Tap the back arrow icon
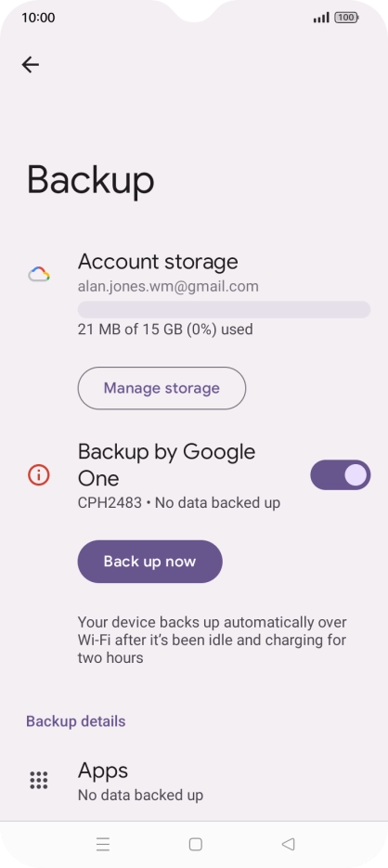Image resolution: width=388 pixels, height=868 pixels. 31,65
